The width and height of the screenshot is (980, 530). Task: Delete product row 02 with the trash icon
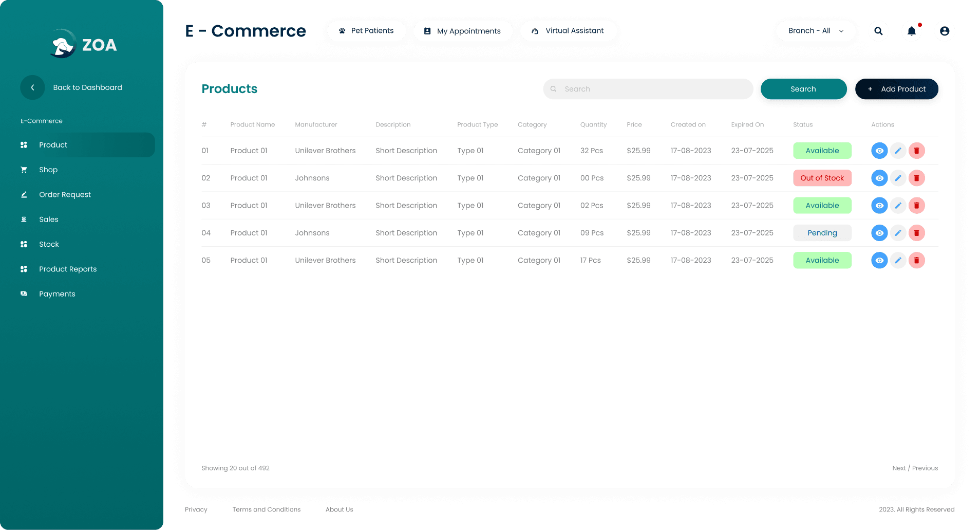[x=916, y=178]
